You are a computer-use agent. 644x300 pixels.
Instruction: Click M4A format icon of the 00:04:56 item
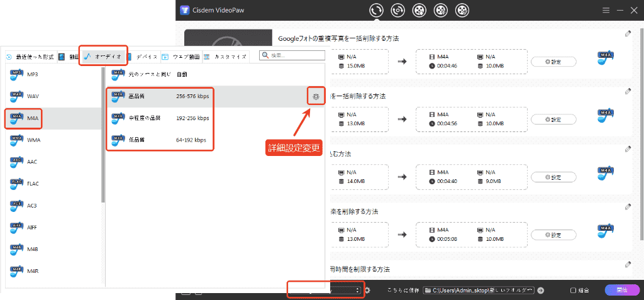(606, 117)
